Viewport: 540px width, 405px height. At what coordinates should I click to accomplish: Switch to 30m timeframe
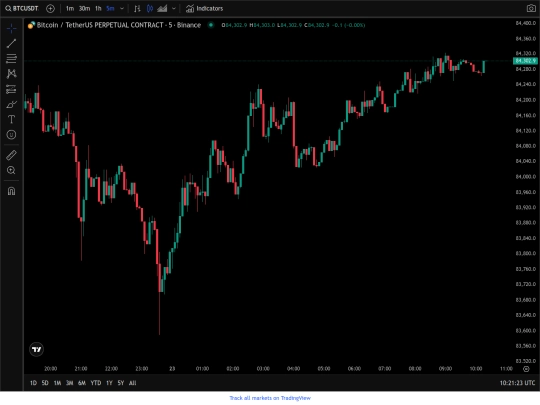tap(84, 8)
